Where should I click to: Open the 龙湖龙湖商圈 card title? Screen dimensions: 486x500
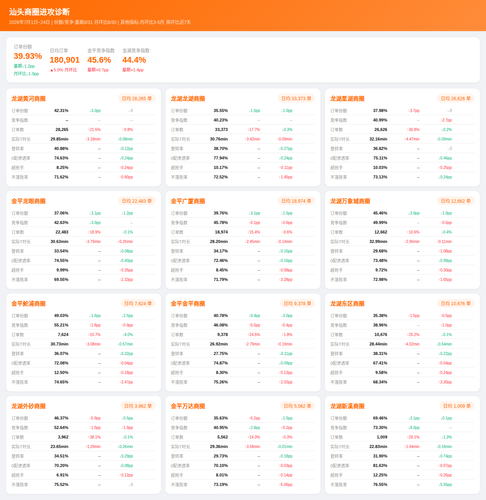pos(188,99)
